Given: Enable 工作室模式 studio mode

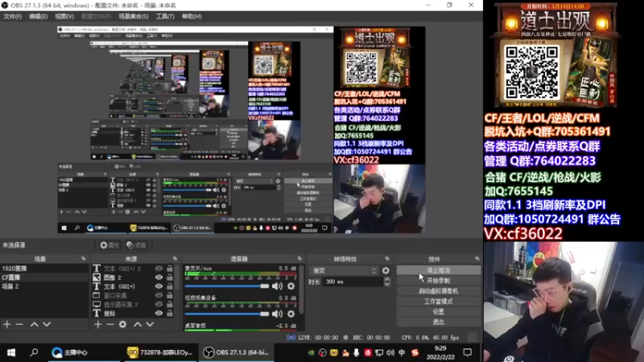Looking at the screenshot, I should (x=438, y=301).
